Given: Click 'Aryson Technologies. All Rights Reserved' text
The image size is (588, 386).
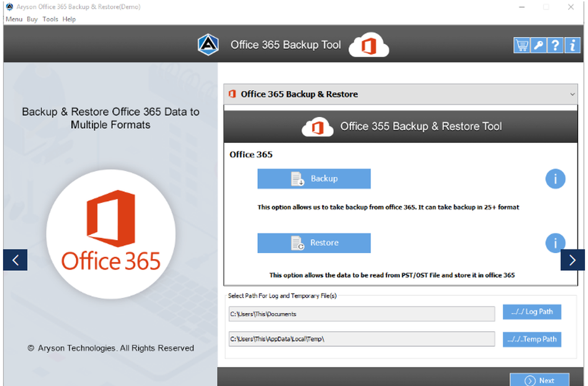Looking at the screenshot, I should tap(116, 348).
